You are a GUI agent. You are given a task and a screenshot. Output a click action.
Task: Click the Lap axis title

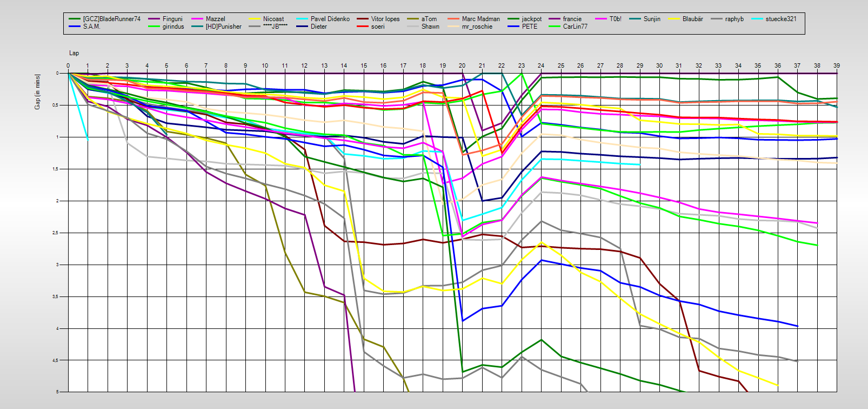click(74, 53)
